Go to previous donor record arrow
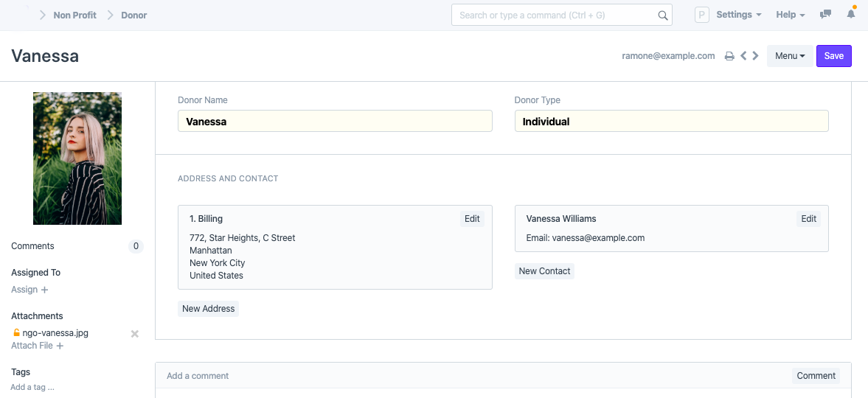This screenshot has height=398, width=868. pyautogui.click(x=743, y=56)
